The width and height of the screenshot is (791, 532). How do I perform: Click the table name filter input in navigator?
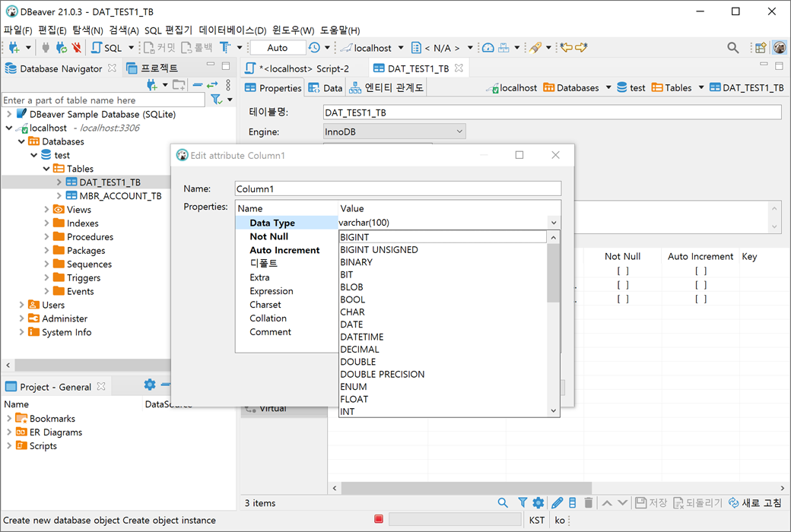103,100
